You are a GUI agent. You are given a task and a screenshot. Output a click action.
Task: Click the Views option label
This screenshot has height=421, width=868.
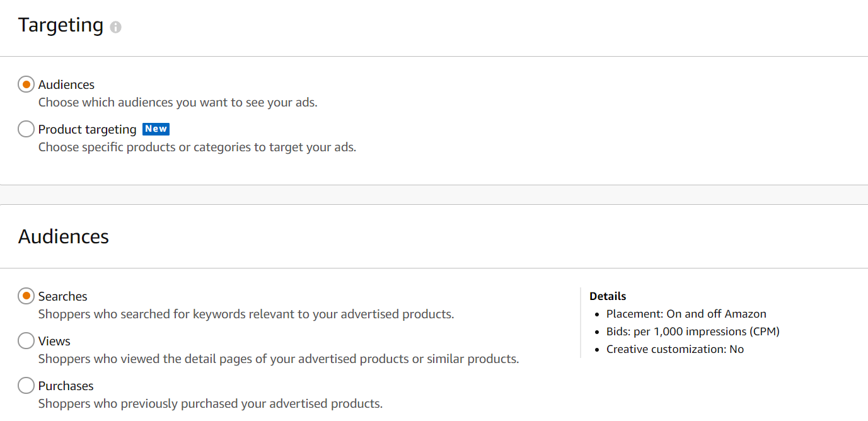pos(54,341)
